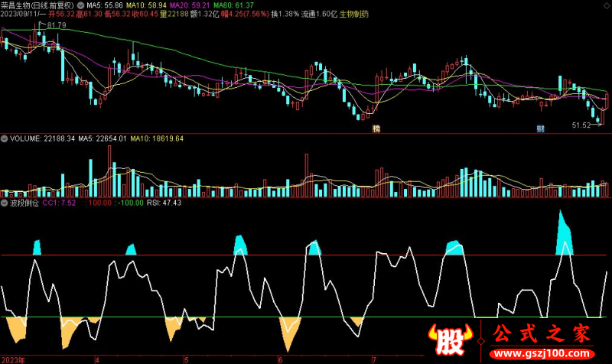This screenshot has height=364, width=612.
Task: Click the 公式之家 logo text
Action: [x=542, y=334]
